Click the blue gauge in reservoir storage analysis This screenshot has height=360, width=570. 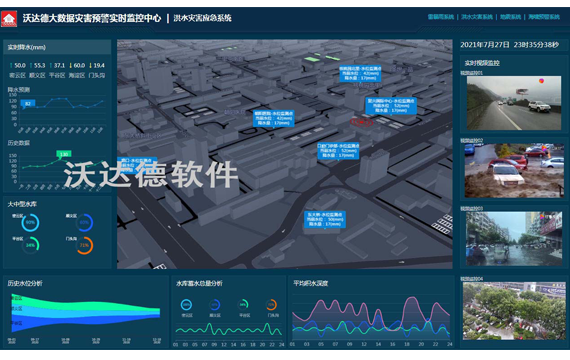(215, 305)
